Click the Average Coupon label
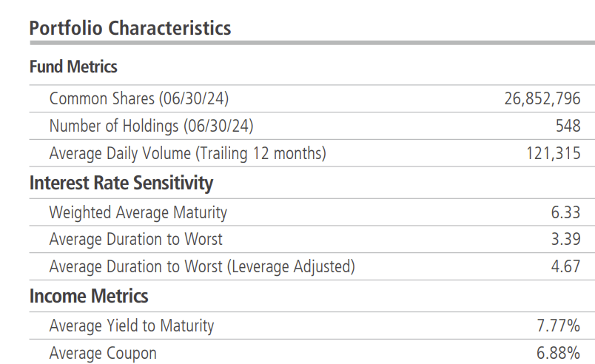 [x=103, y=353]
